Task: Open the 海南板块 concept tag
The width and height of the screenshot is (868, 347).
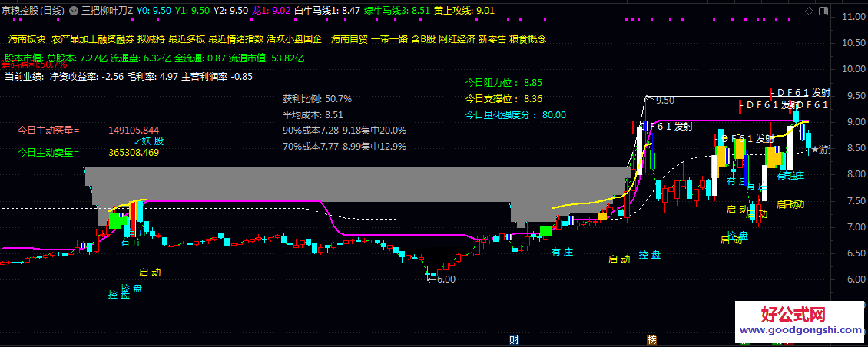Action: coord(27,39)
